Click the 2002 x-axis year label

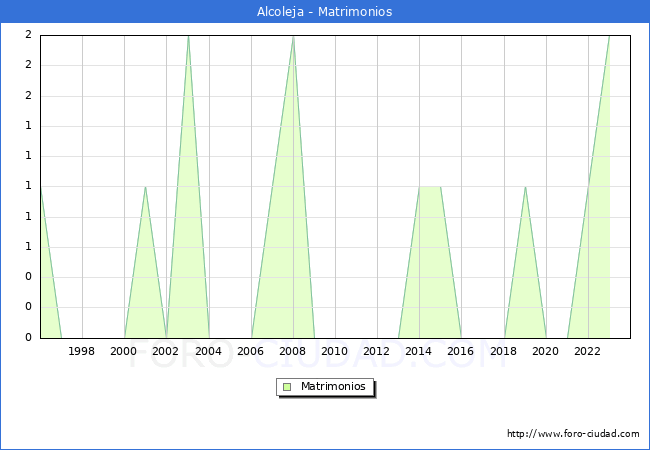(x=166, y=351)
